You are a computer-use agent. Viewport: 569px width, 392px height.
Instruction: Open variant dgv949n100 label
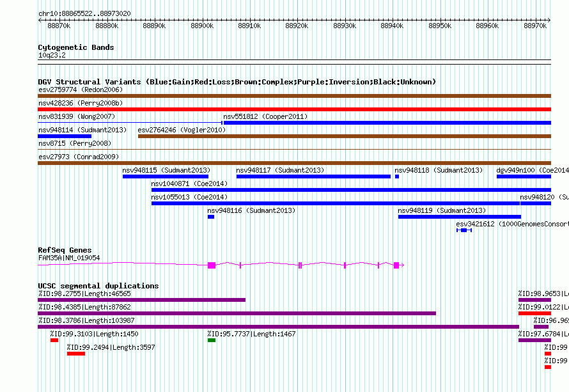click(x=533, y=170)
